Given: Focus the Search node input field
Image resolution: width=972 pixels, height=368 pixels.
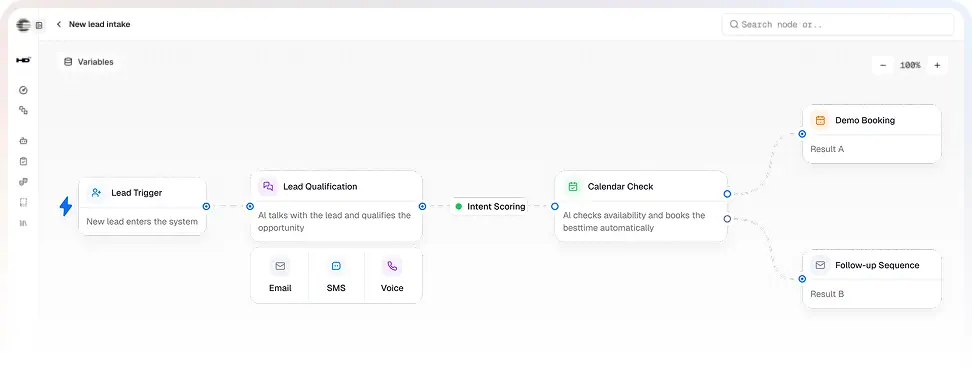Looking at the screenshot, I should tap(837, 25).
